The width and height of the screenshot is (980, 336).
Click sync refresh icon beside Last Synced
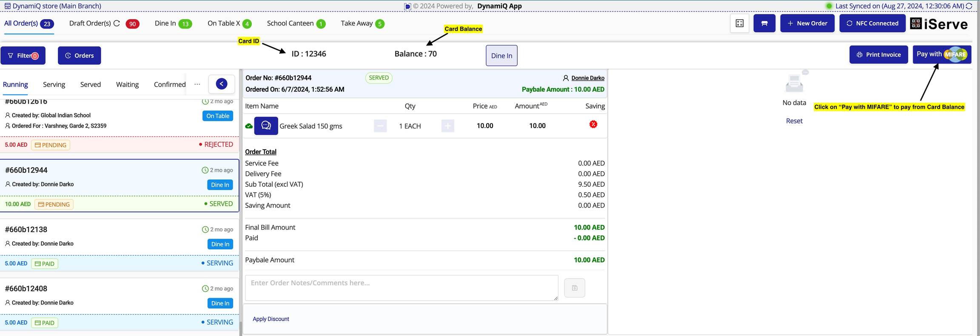click(969, 6)
